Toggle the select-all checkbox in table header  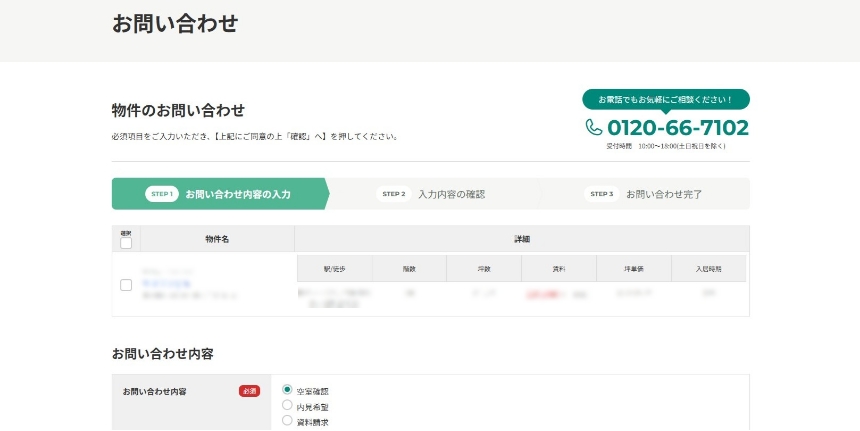(126, 242)
